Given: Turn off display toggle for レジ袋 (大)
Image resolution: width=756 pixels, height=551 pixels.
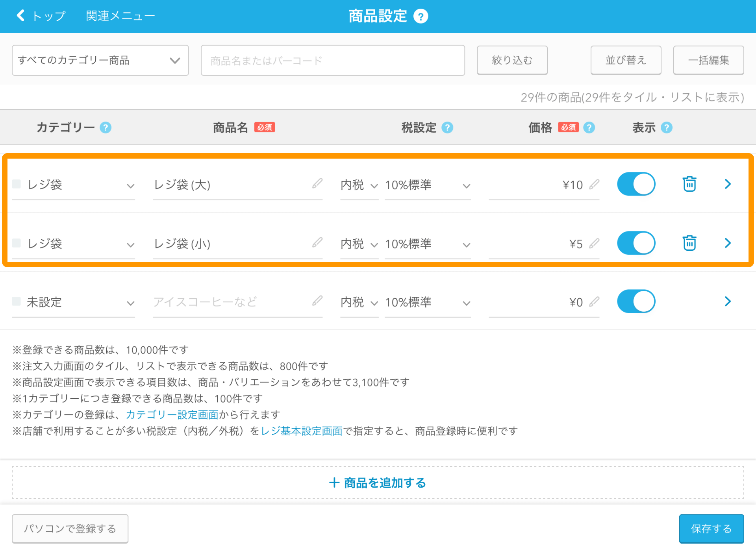Looking at the screenshot, I should [636, 184].
